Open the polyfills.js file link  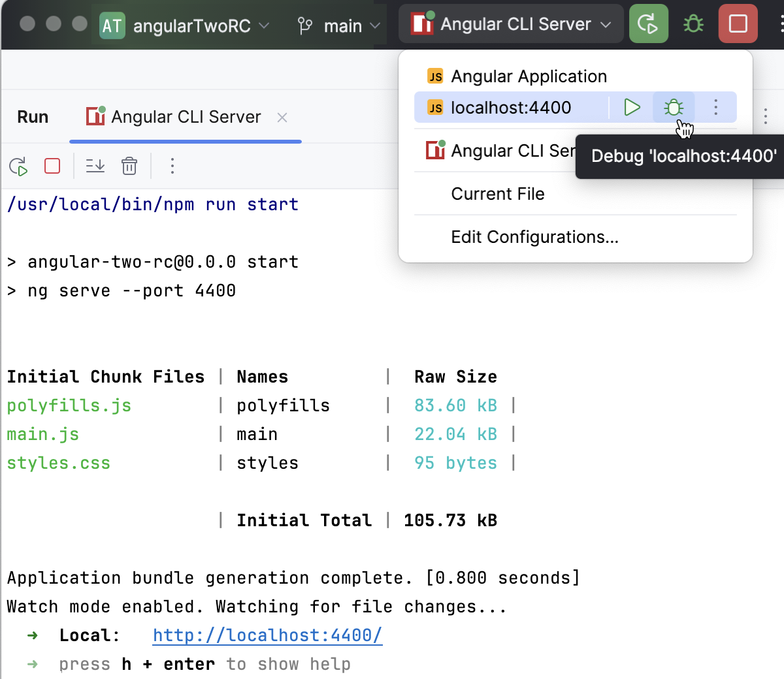[x=69, y=405]
